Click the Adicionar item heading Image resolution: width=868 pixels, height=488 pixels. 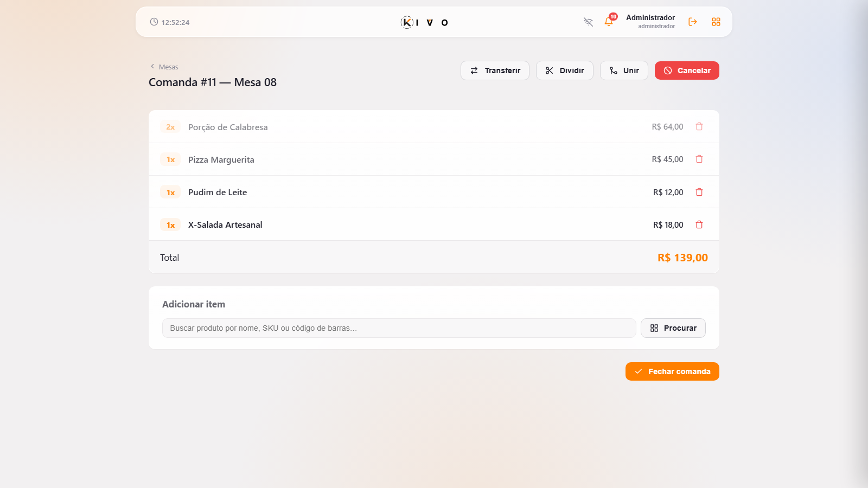pos(194,304)
